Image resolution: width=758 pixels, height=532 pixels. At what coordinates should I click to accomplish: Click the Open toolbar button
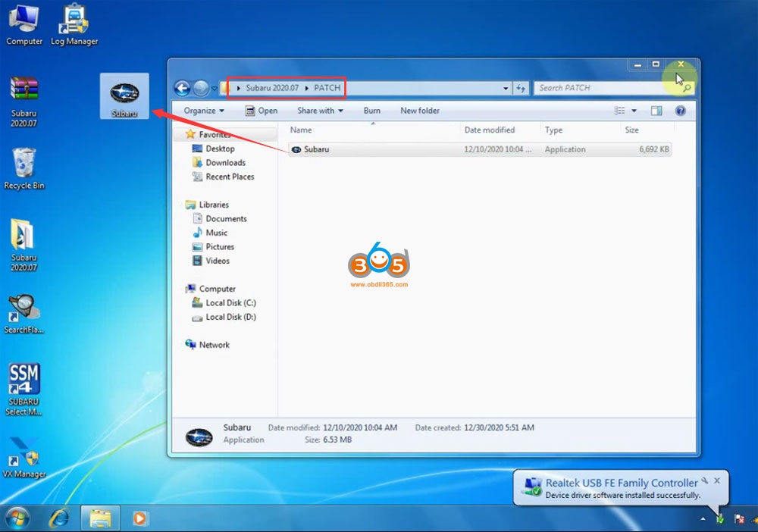262,111
